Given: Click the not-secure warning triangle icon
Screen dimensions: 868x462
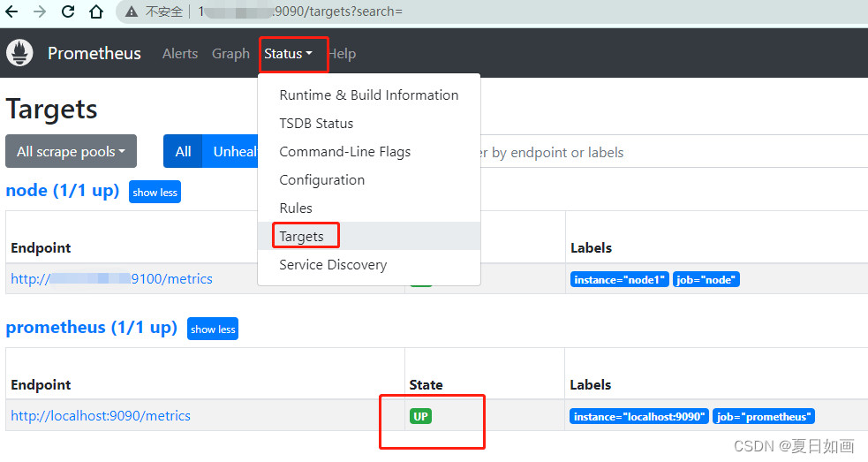Looking at the screenshot, I should [132, 11].
